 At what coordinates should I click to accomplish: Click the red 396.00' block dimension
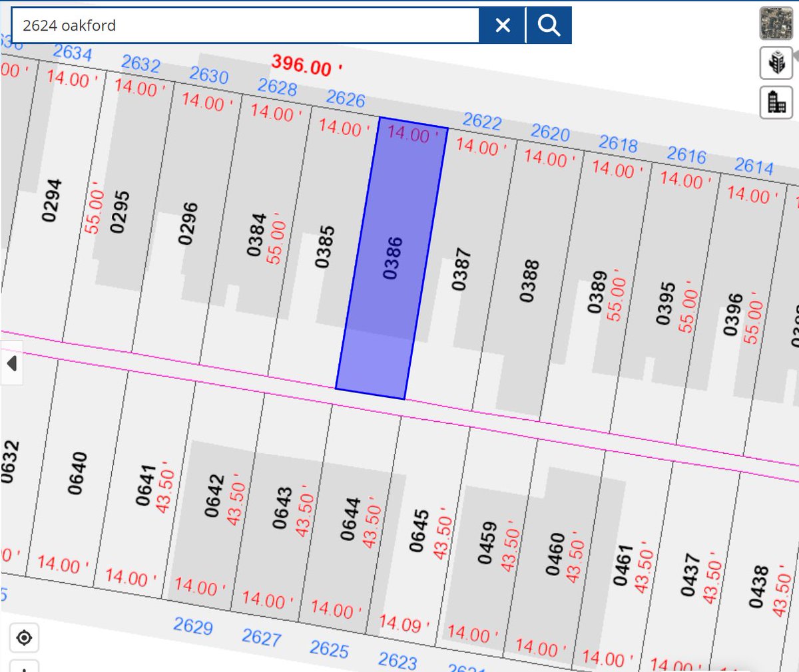(308, 66)
